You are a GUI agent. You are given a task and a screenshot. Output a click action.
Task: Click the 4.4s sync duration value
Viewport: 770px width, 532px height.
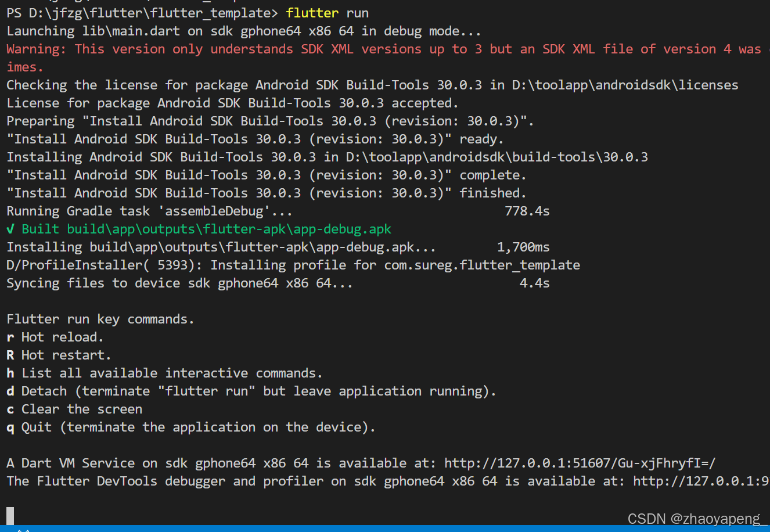point(534,283)
